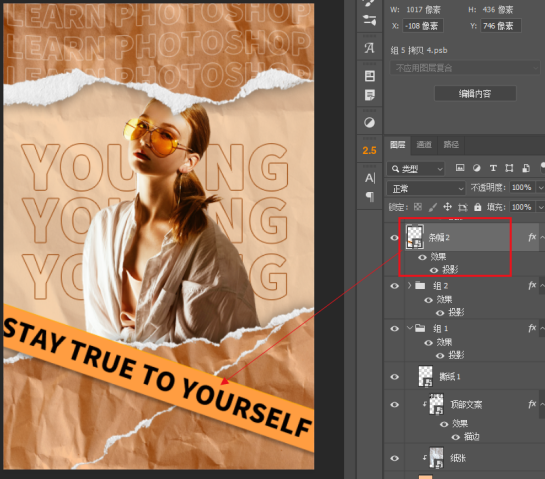Open the Character panel icon
The width and height of the screenshot is (545, 479).
(x=370, y=178)
